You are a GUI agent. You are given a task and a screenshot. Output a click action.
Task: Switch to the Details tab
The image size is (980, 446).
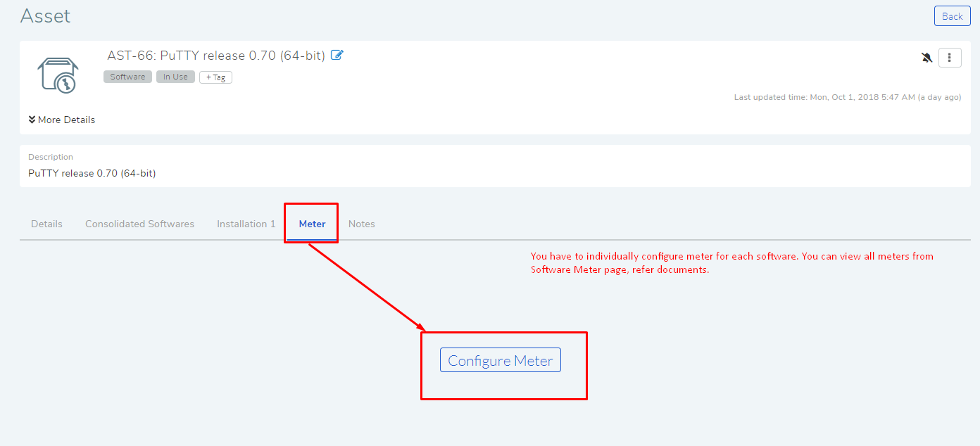[x=46, y=224]
